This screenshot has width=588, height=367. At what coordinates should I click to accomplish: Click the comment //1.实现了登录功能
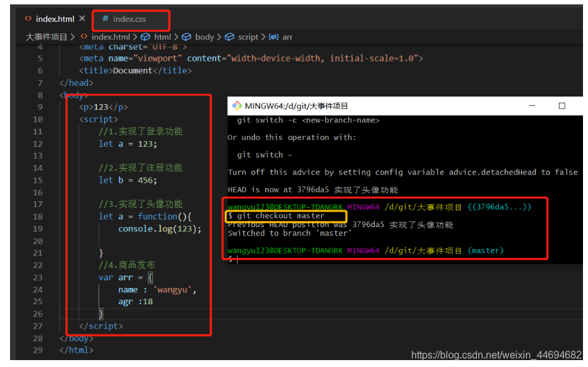pyautogui.click(x=140, y=131)
